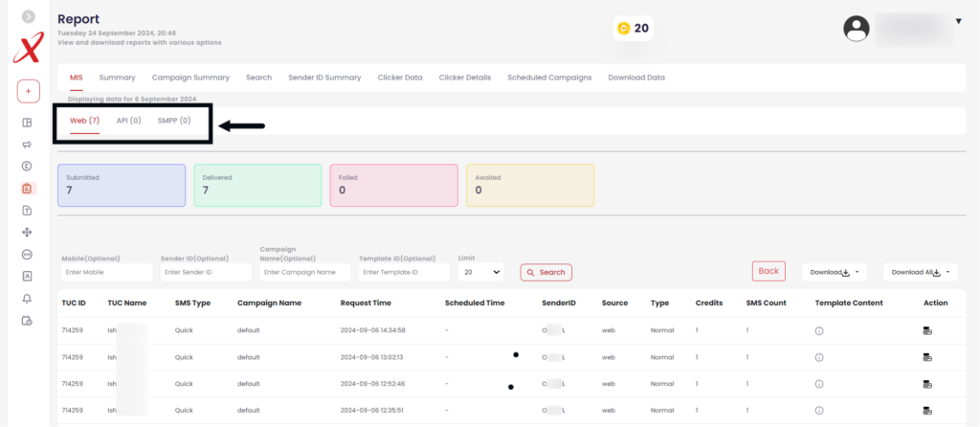Click the Awaited count card
Image resolution: width=980 pixels, height=427 pixels.
click(530, 185)
